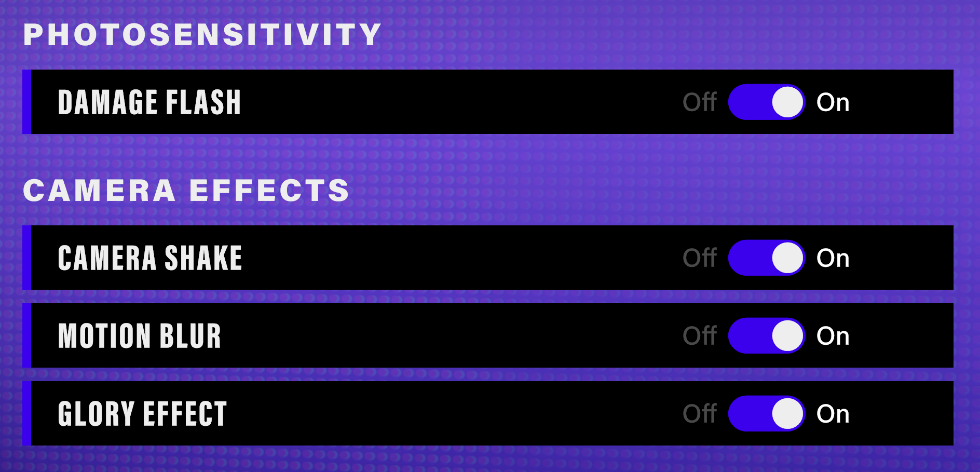Click the Camera Effects section heading
980x472 pixels.
pos(186,191)
